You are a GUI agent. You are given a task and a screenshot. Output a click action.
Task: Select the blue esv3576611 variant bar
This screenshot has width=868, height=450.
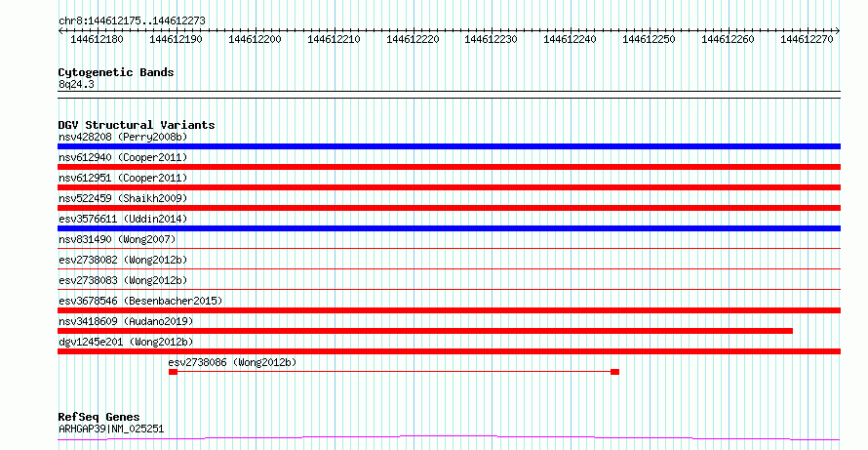tap(449, 228)
